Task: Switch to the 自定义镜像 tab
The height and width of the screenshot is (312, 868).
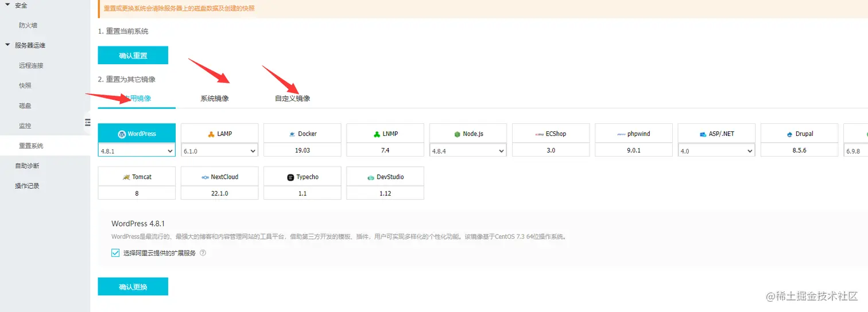Action: pyautogui.click(x=292, y=99)
